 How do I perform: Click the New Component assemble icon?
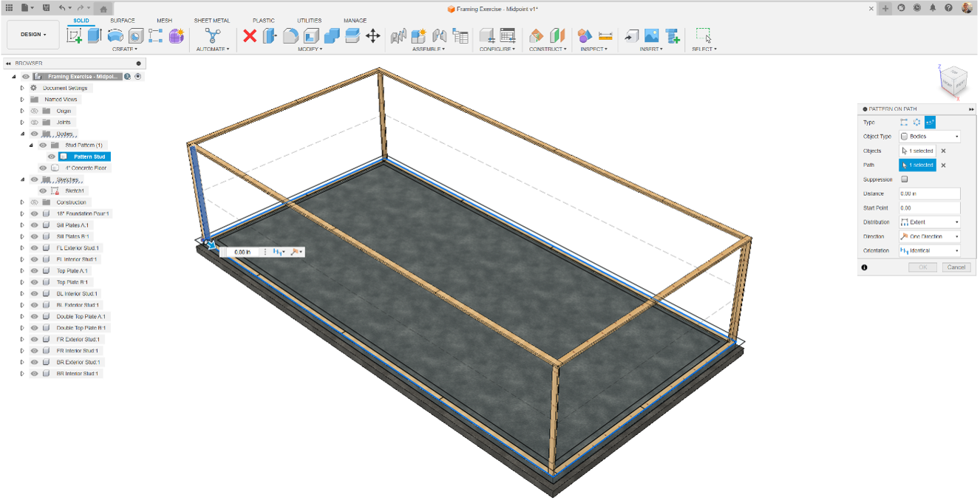419,35
